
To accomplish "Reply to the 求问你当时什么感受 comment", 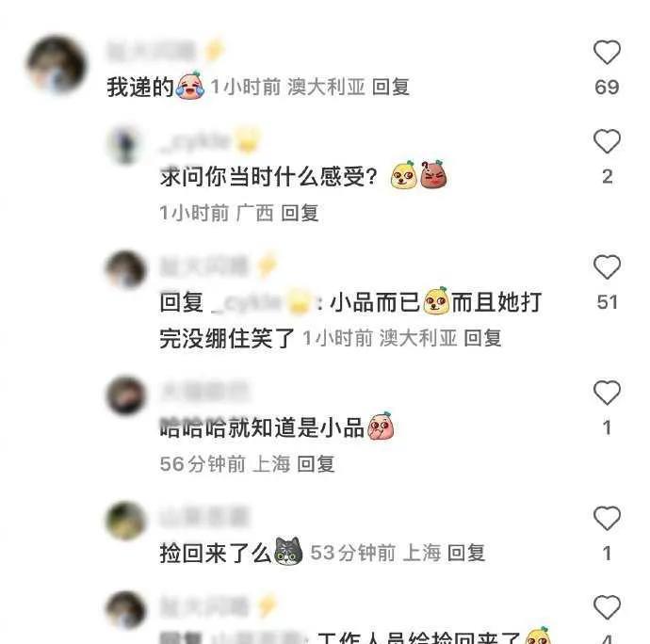I will pyautogui.click(x=300, y=213).
